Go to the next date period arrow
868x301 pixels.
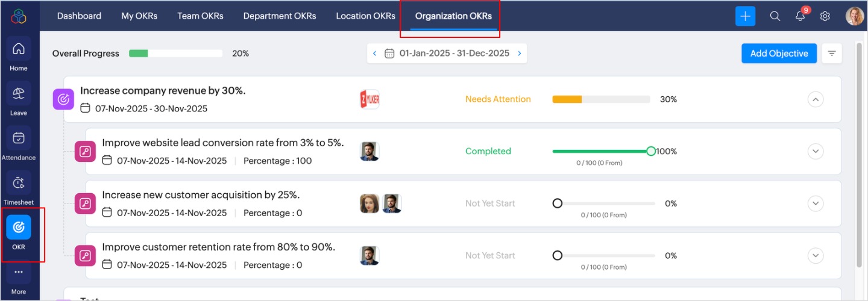[519, 54]
